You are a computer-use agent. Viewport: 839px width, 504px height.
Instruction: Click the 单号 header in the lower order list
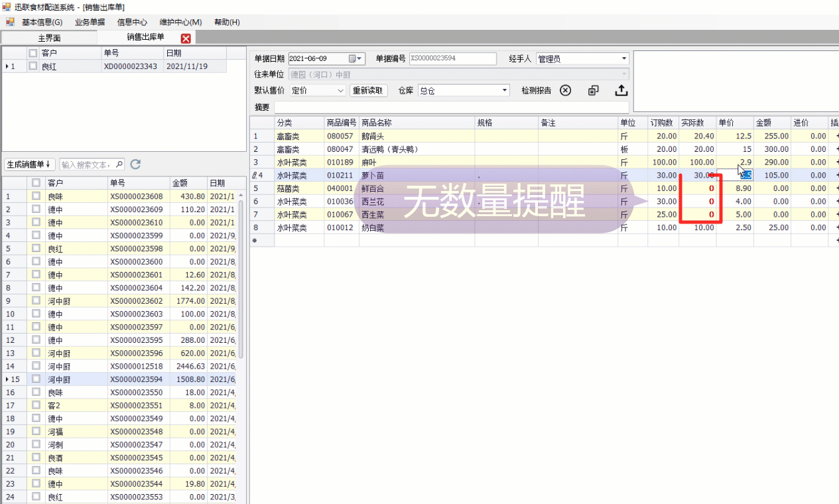pos(139,183)
